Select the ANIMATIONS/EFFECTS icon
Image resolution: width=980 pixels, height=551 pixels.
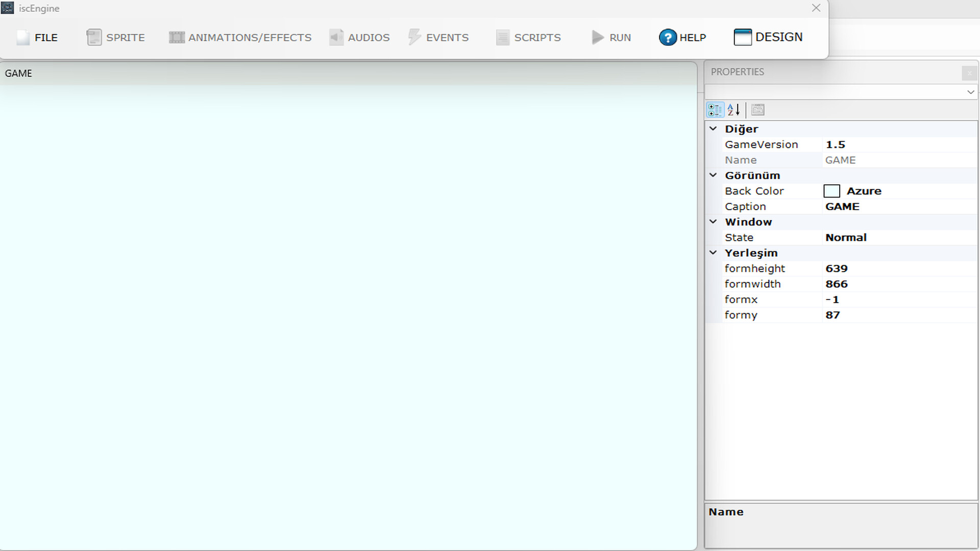177,37
